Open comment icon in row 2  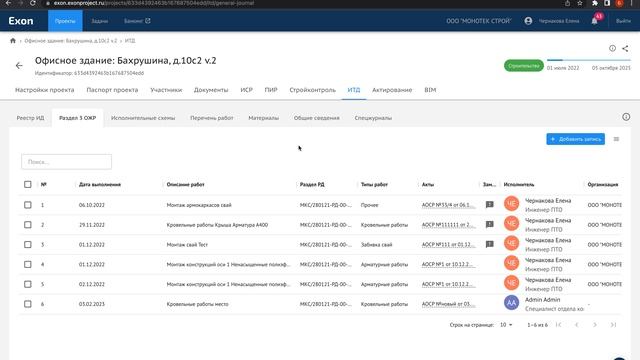[489, 224]
